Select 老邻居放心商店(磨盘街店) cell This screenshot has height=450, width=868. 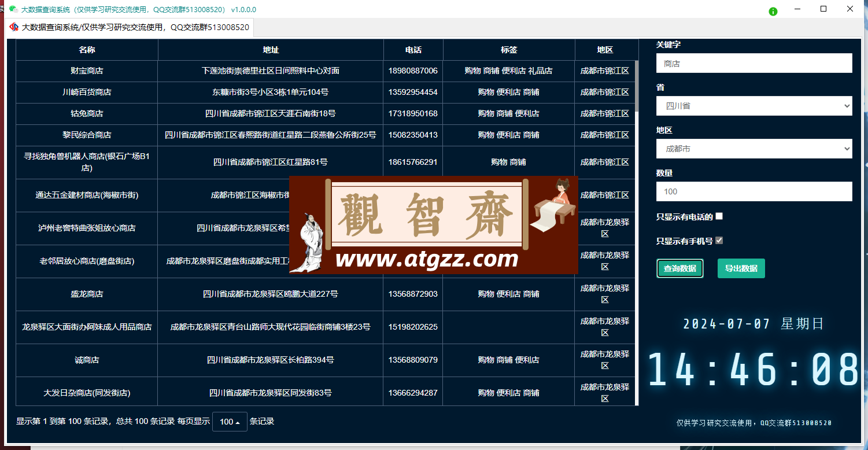click(x=87, y=261)
